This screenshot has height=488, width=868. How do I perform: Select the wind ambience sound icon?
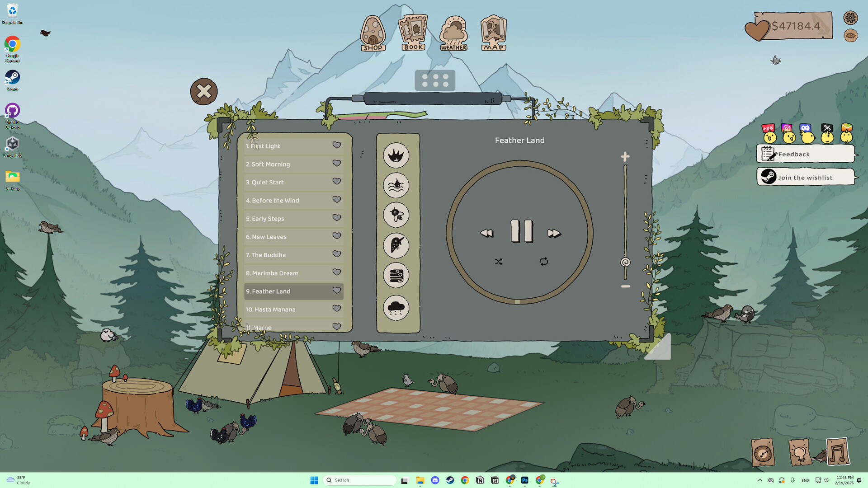click(x=396, y=276)
